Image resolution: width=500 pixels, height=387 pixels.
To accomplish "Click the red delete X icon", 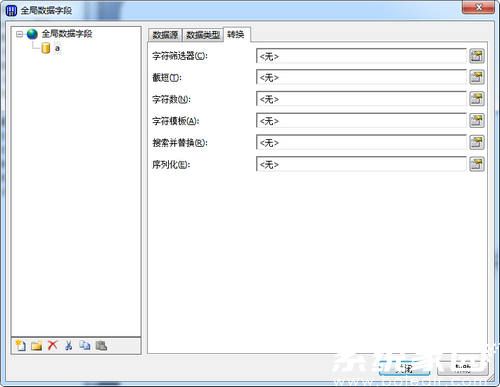I will pos(53,345).
